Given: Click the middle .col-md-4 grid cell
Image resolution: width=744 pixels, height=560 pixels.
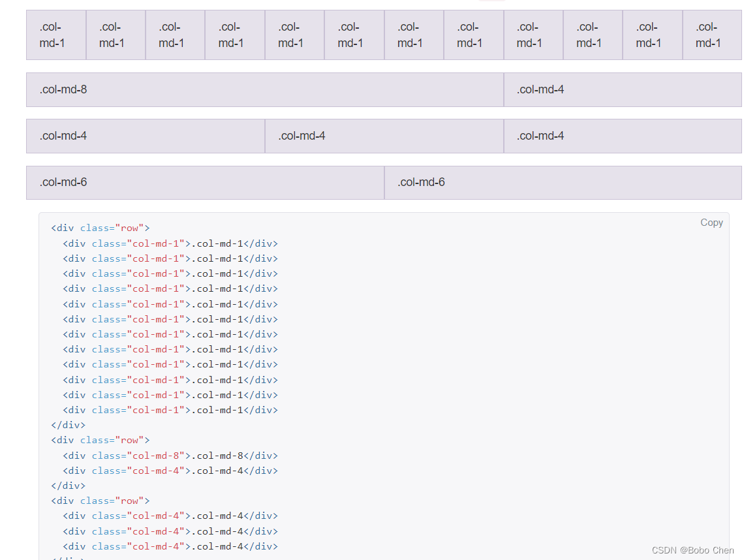Looking at the screenshot, I should coord(384,136).
